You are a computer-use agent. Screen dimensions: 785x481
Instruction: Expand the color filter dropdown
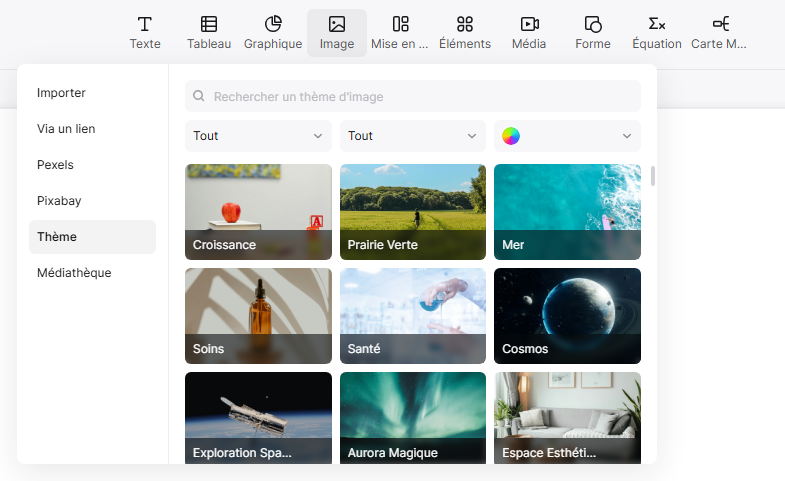(x=567, y=136)
